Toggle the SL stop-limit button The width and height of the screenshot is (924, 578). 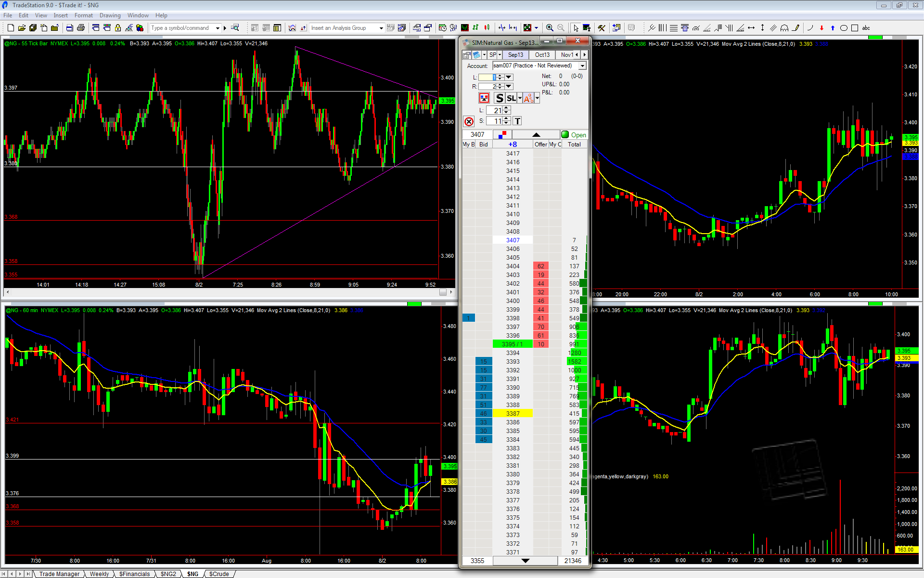(x=511, y=98)
